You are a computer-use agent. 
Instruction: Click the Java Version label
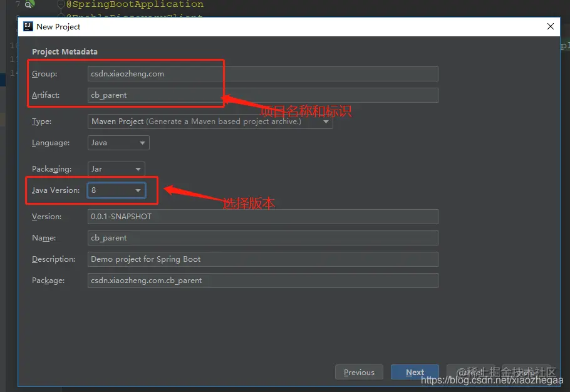(x=56, y=190)
